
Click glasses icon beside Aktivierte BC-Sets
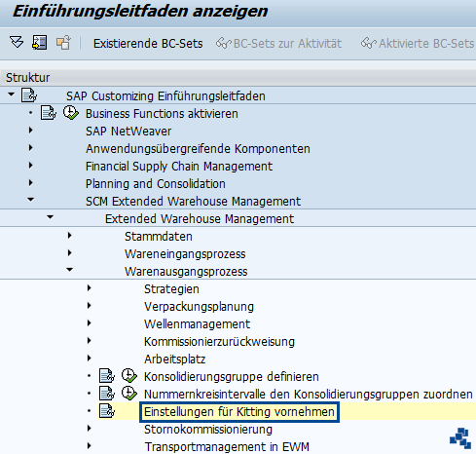pyautogui.click(x=369, y=43)
